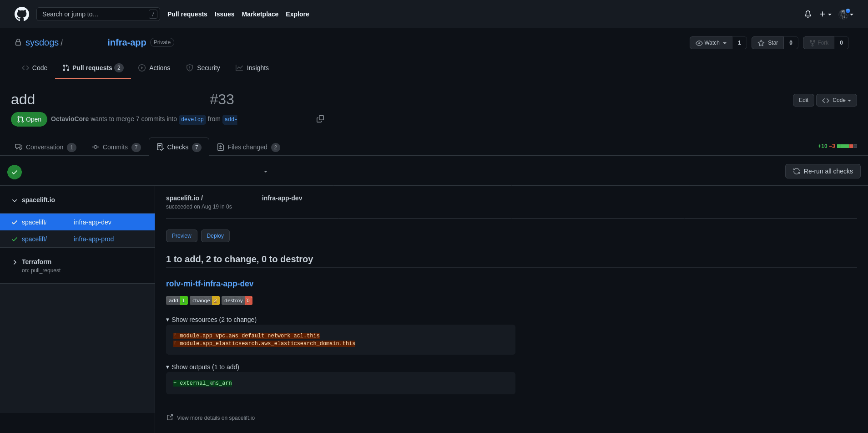Click the Deploy button
868x433 pixels.
(215, 236)
